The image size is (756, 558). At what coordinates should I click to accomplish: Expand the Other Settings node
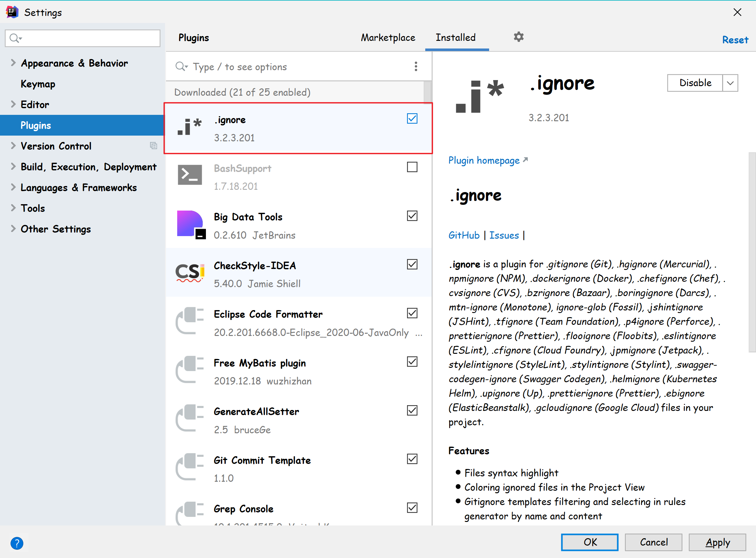point(13,229)
